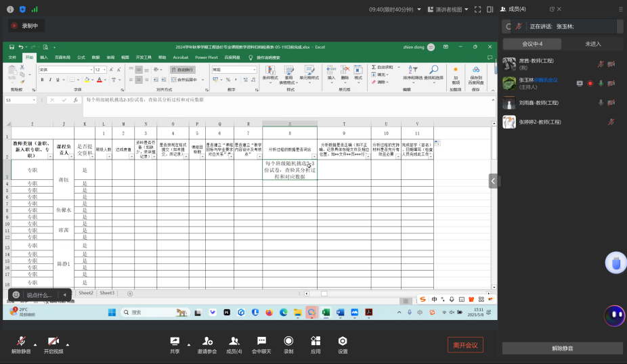Screen dimensions: 627x364
Task: Collapse side panel with left chevron handle
Action: 493,181
